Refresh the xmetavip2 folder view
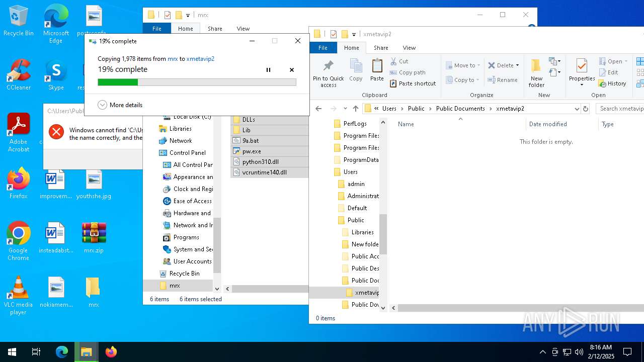Viewport: 644px width, 362px height. coord(585,109)
